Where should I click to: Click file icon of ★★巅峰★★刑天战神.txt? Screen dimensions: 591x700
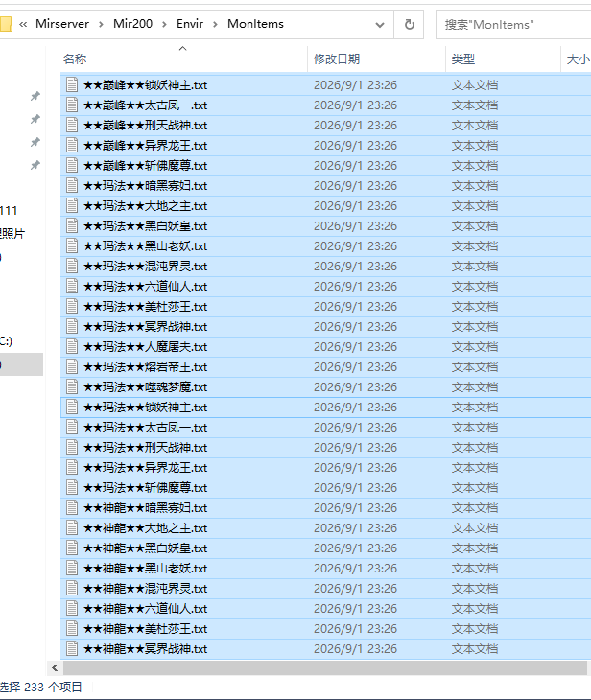[x=72, y=125]
